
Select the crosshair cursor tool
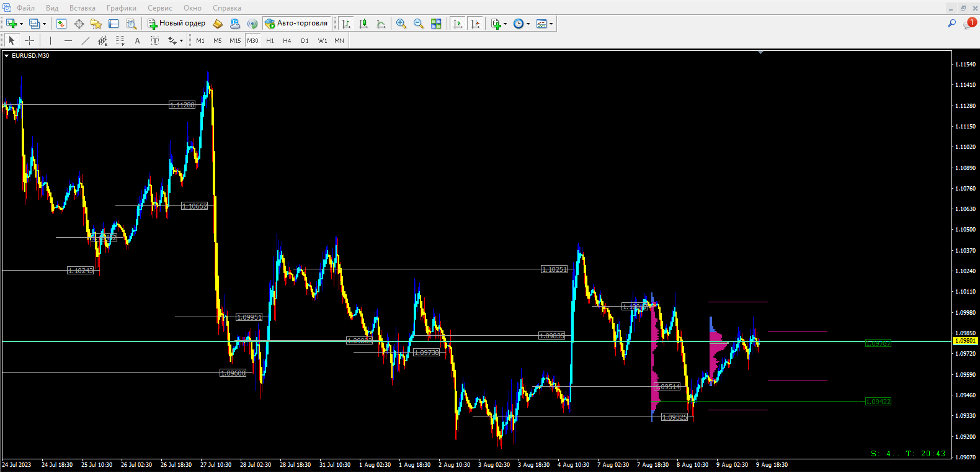(x=29, y=40)
